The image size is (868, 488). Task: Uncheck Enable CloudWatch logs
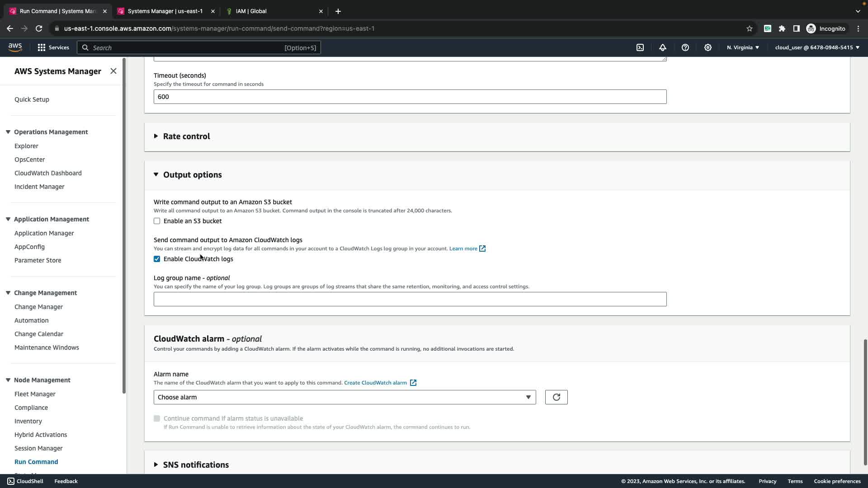pyautogui.click(x=157, y=259)
